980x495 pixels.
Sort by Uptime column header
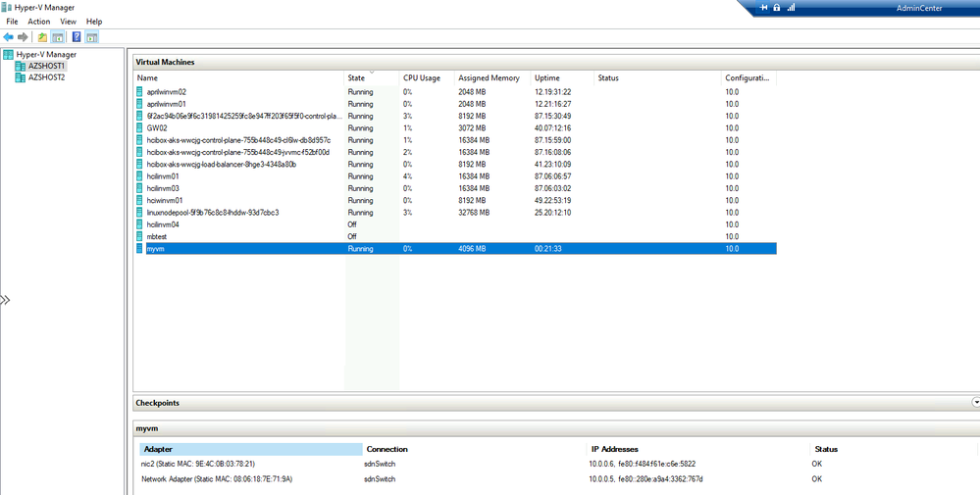tap(562, 78)
